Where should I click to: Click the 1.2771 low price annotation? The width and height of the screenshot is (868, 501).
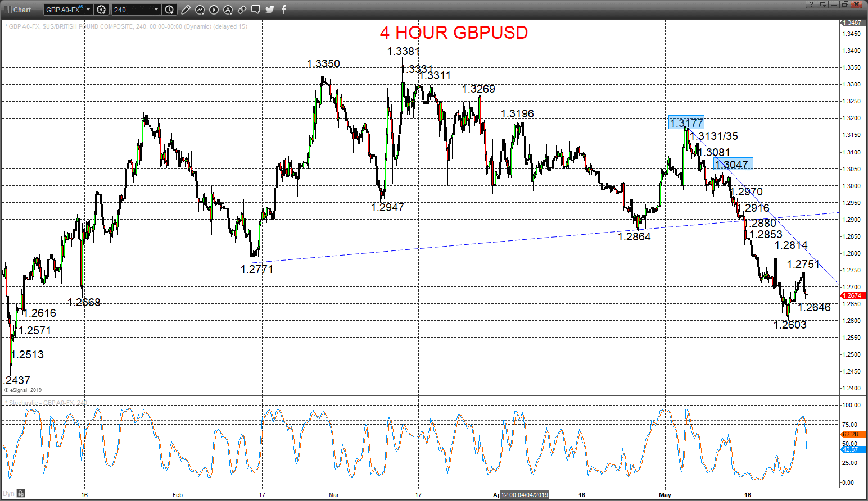tap(257, 269)
